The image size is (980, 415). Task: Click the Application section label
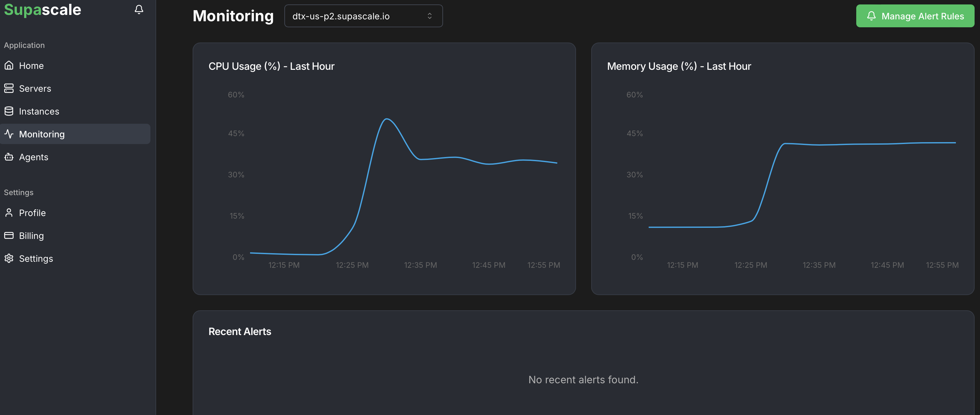click(24, 45)
